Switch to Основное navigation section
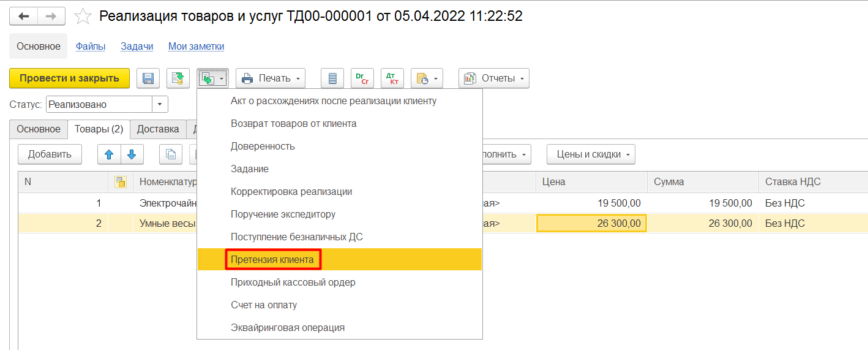868x350 pixels. click(x=39, y=46)
